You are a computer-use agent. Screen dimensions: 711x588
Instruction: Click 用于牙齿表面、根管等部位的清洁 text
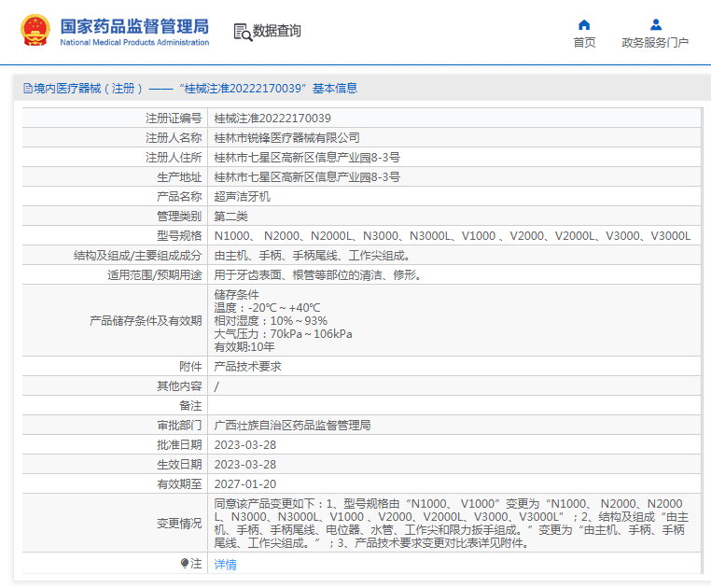coord(317,275)
